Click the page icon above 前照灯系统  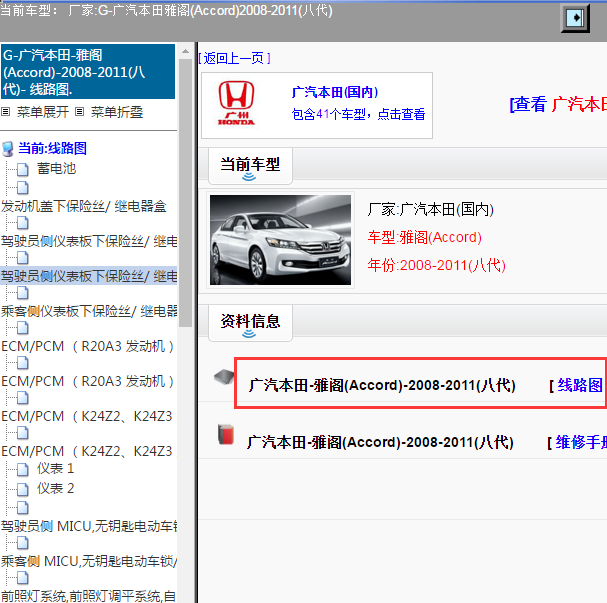23,578
